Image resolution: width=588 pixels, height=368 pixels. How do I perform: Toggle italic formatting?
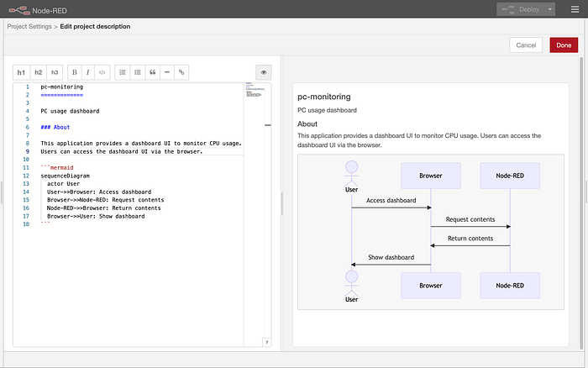tap(87, 72)
